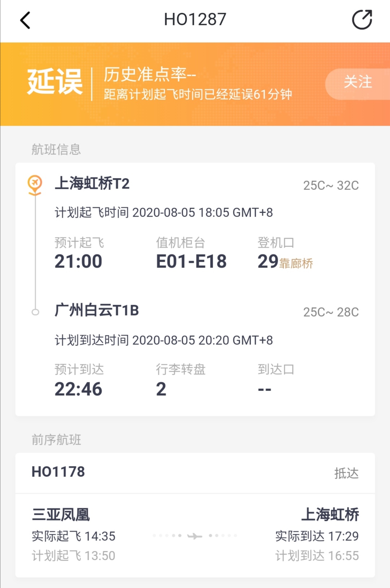Image resolution: width=390 pixels, height=588 pixels.
Task: Tap baggage carousel number 2
Action: (x=161, y=389)
